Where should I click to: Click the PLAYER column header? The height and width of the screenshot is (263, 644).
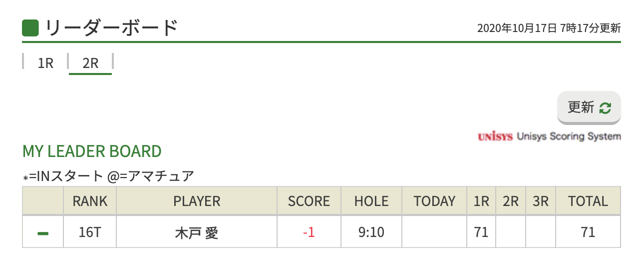(197, 201)
